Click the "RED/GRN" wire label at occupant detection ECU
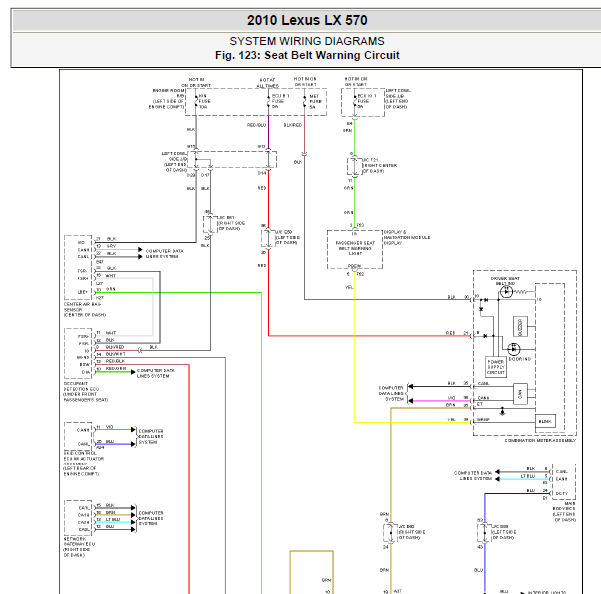 pyautogui.click(x=116, y=369)
